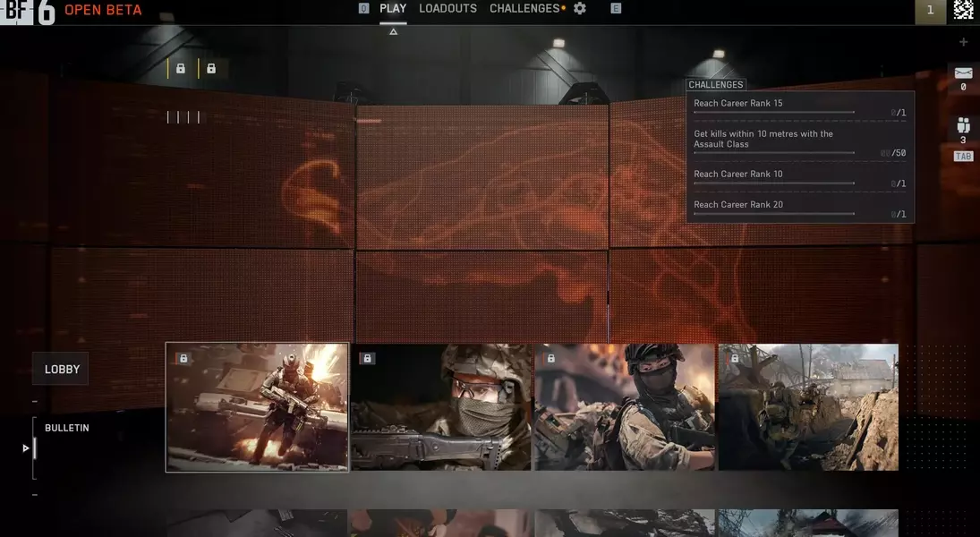980x537 pixels.
Task: Switch to the PLAY tab
Action: 393,9
